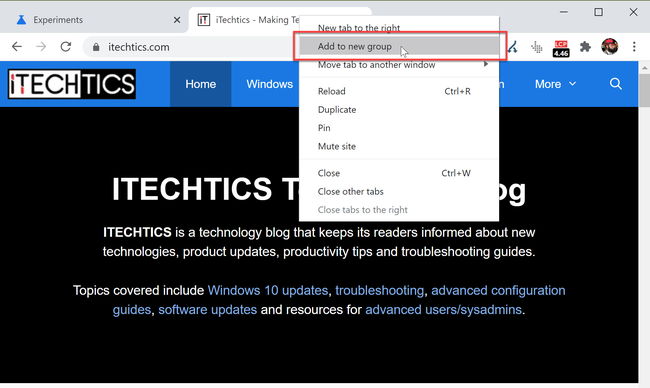Maximize the Chrome window
The height and width of the screenshot is (388, 650).
[598, 12]
